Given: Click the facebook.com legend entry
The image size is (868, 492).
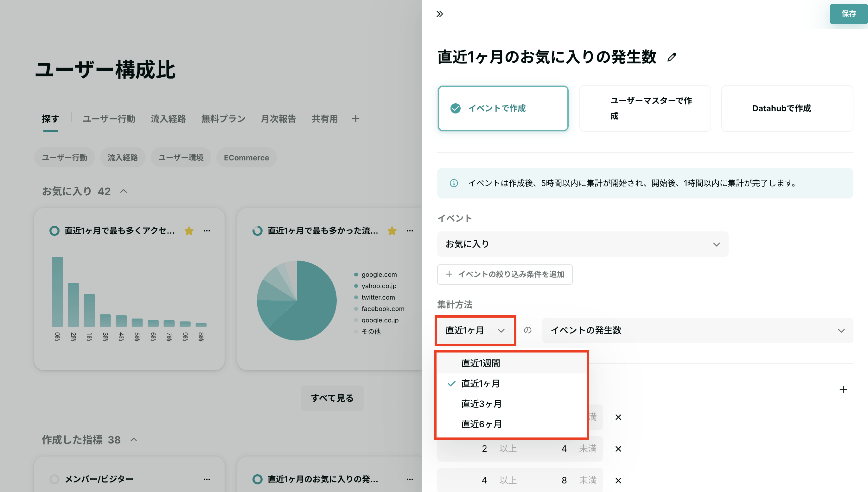Looking at the screenshot, I should 379,309.
